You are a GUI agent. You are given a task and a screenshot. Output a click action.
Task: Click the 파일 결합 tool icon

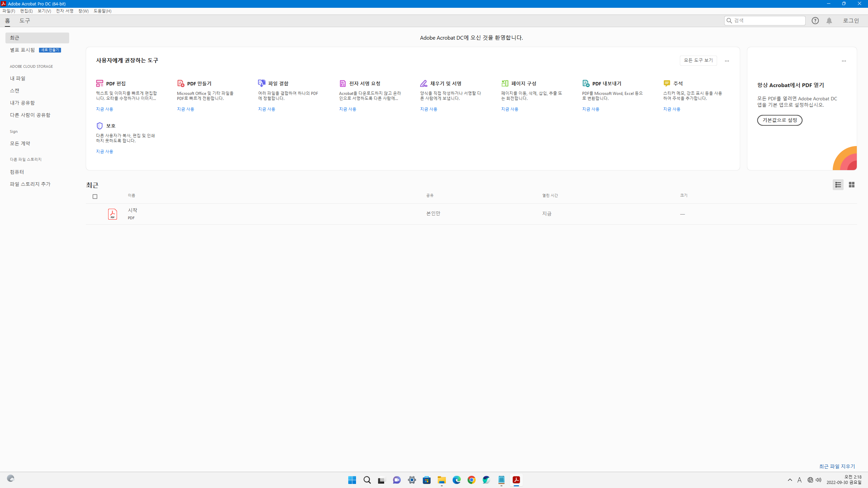pyautogui.click(x=261, y=83)
